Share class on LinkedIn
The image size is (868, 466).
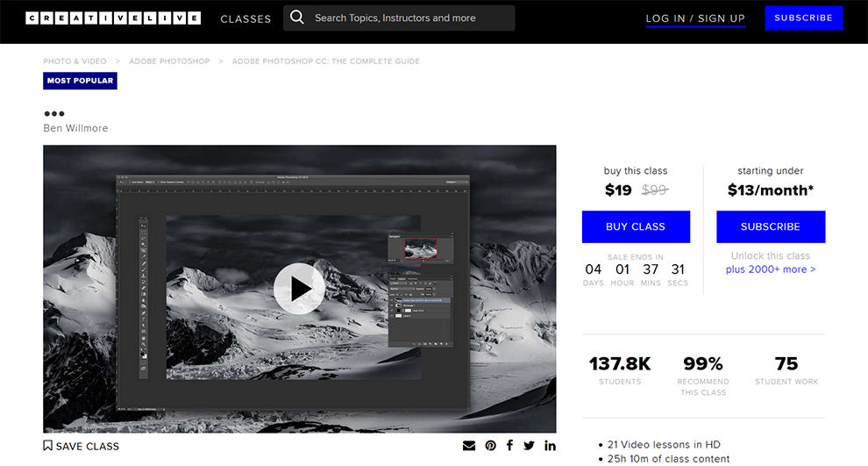tap(550, 446)
